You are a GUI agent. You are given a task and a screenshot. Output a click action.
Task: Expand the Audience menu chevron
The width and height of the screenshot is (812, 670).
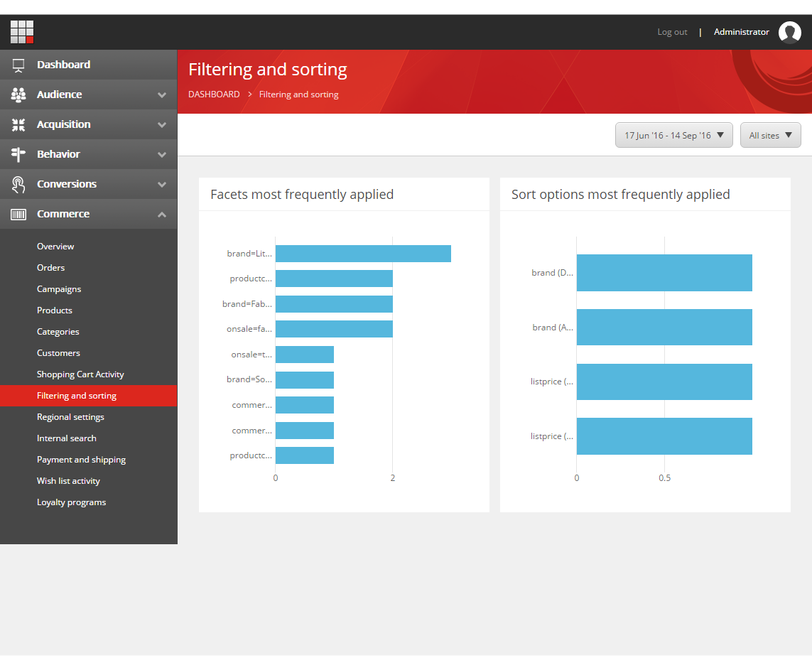[x=162, y=94]
